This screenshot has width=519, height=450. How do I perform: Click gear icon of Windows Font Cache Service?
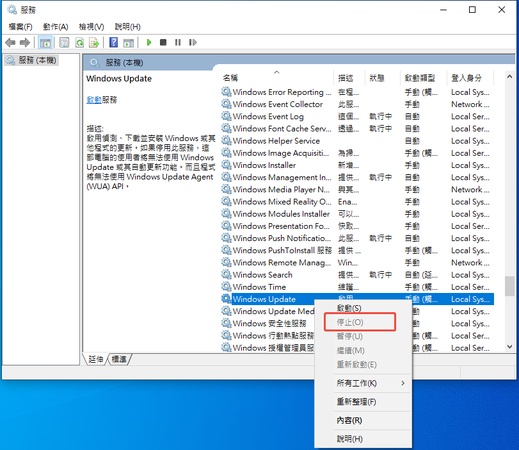click(226, 128)
